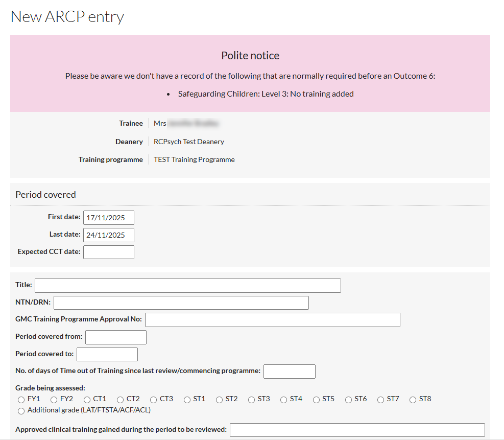The image size is (504, 440).
Task: Click the 'TEST Training Programme' value
Action: [194, 159]
